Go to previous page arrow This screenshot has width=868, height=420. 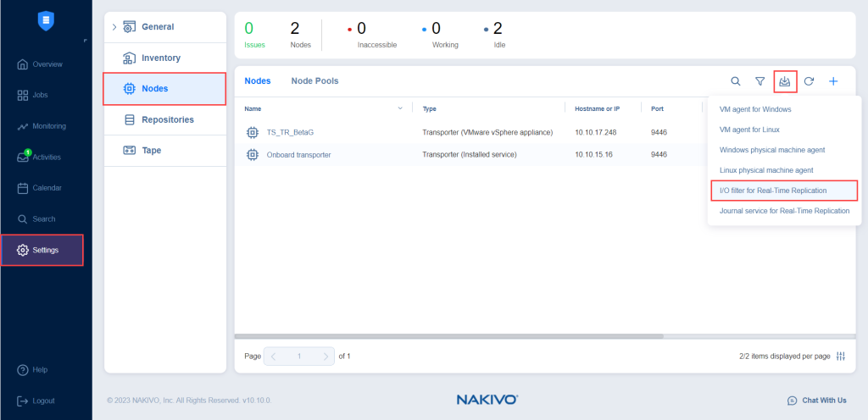274,356
